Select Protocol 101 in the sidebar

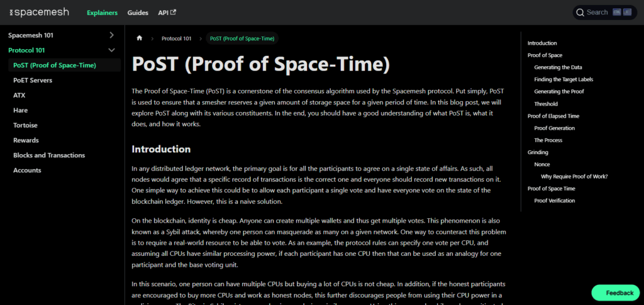pos(26,50)
